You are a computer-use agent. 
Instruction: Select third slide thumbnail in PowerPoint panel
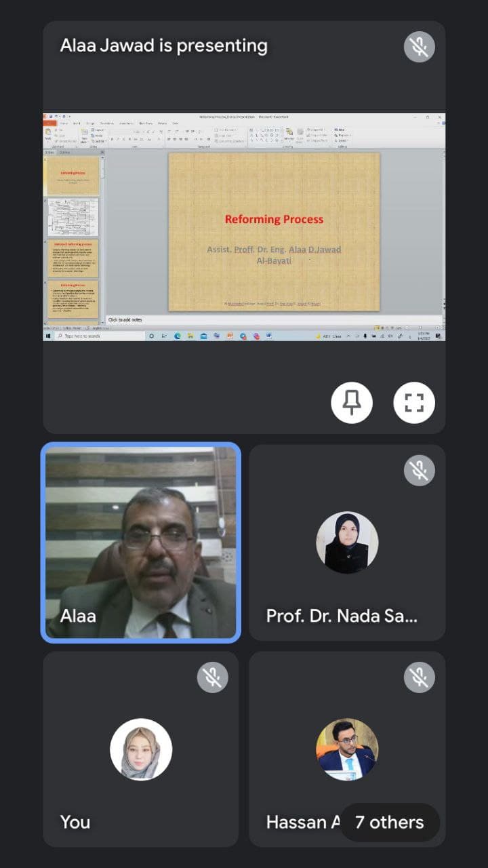tap(73, 258)
